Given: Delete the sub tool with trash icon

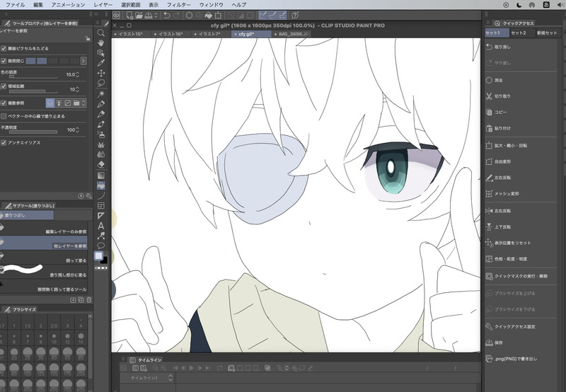Looking at the screenshot, I should 89,300.
